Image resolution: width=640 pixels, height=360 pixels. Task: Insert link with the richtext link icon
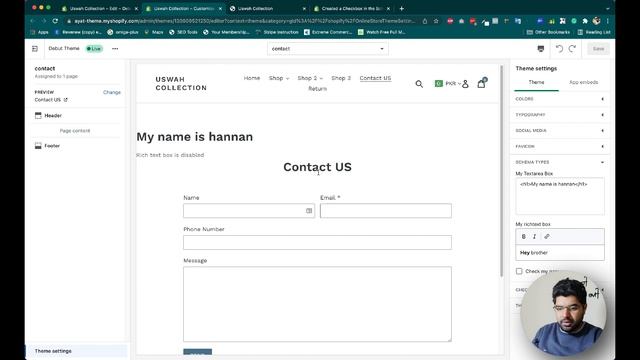click(547, 236)
